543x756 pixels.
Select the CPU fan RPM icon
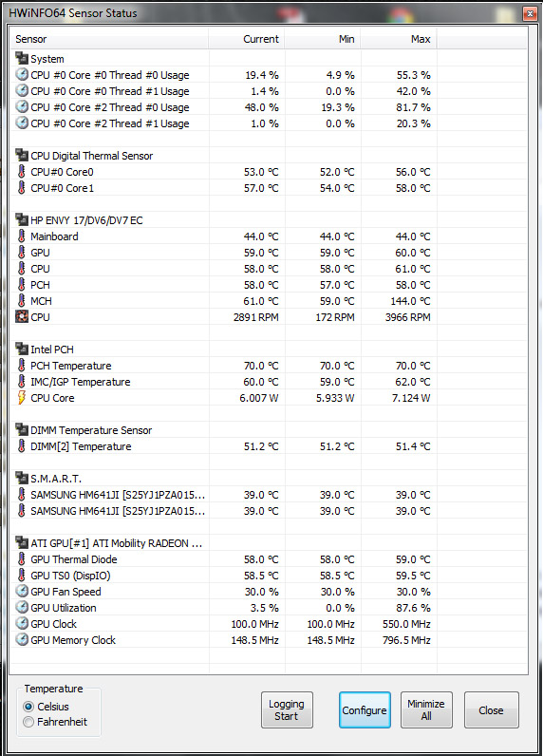click(22, 317)
